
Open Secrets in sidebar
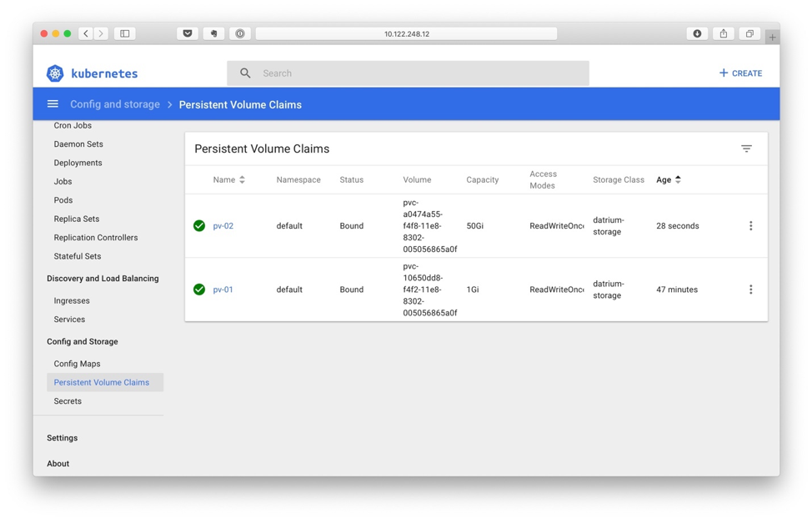click(68, 401)
